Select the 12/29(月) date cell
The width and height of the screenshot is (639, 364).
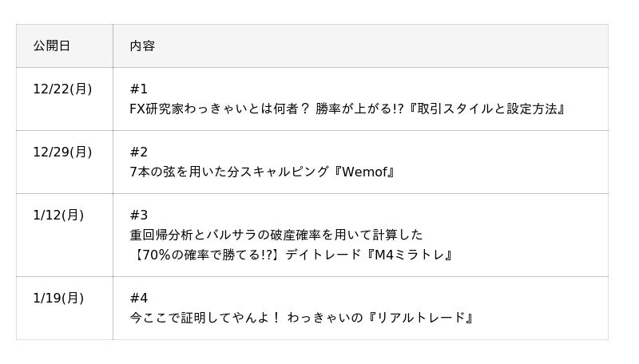(x=62, y=152)
